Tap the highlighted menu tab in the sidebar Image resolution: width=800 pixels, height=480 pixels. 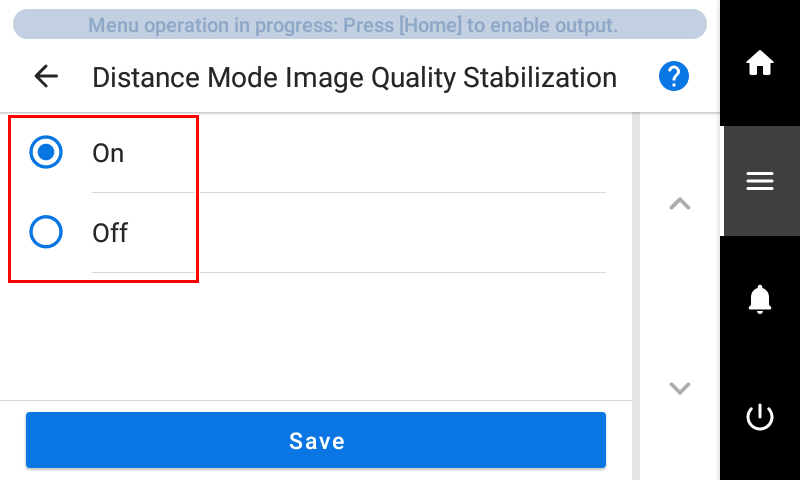click(x=761, y=181)
